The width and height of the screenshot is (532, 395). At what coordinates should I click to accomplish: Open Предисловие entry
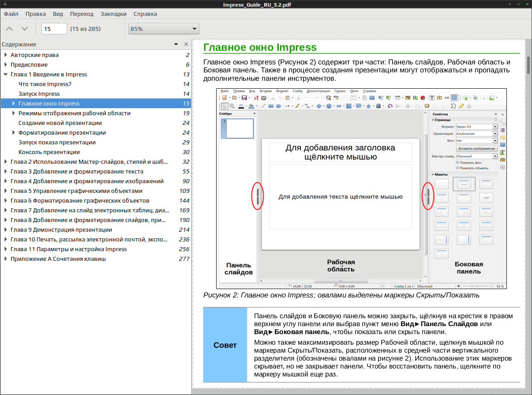tap(29, 65)
